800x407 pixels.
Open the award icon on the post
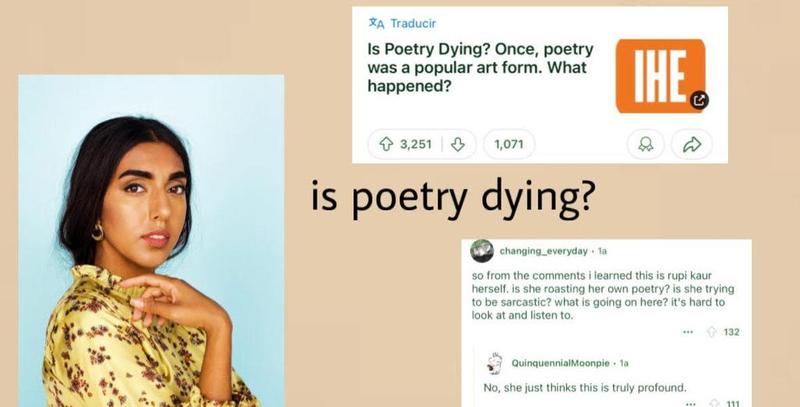point(645,144)
